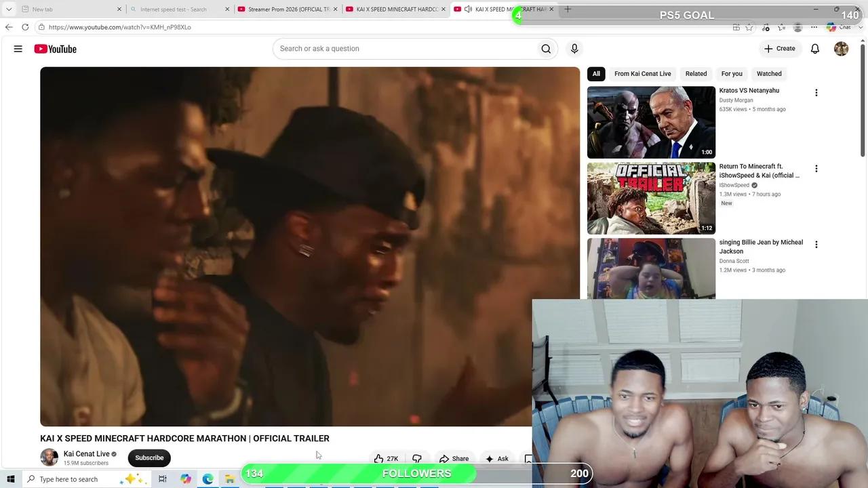Click the YouTube search box

click(404, 49)
